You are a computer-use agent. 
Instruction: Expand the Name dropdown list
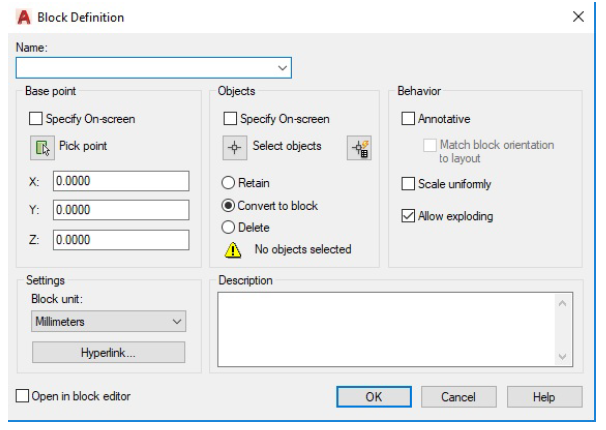[281, 68]
